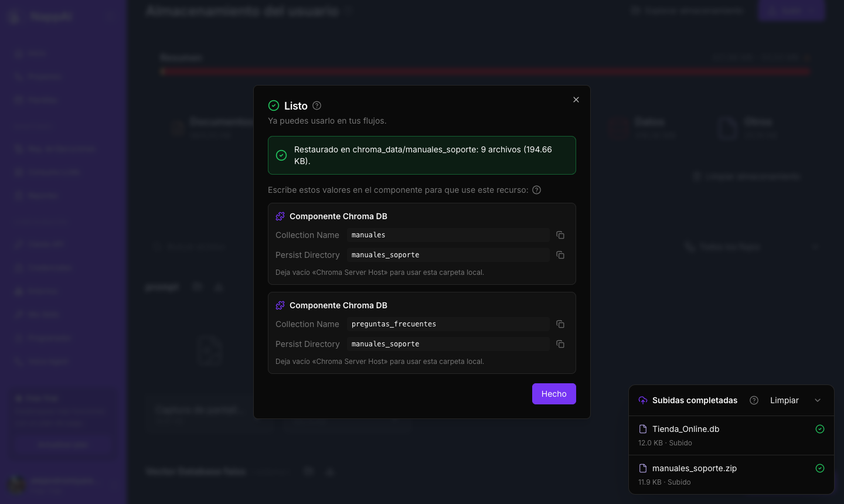Viewport: 844px width, 504px height.
Task: Close the Listo dialog with the X
Action: tap(576, 100)
